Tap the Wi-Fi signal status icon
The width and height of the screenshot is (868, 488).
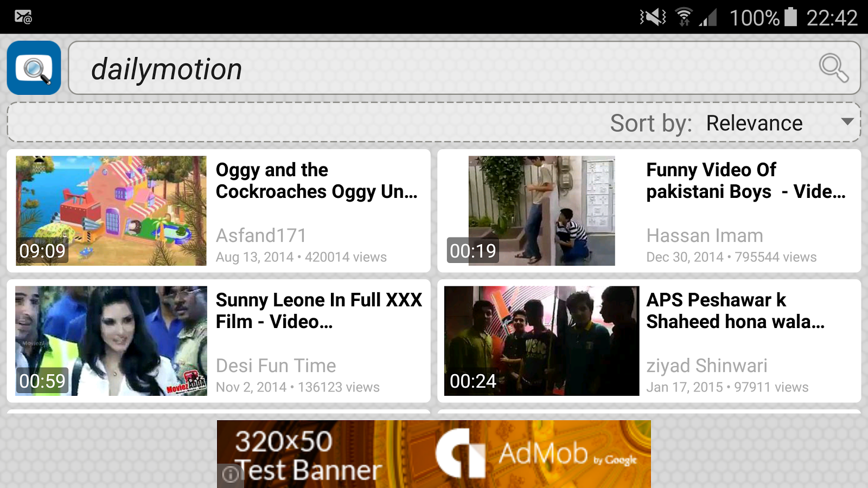click(x=685, y=17)
